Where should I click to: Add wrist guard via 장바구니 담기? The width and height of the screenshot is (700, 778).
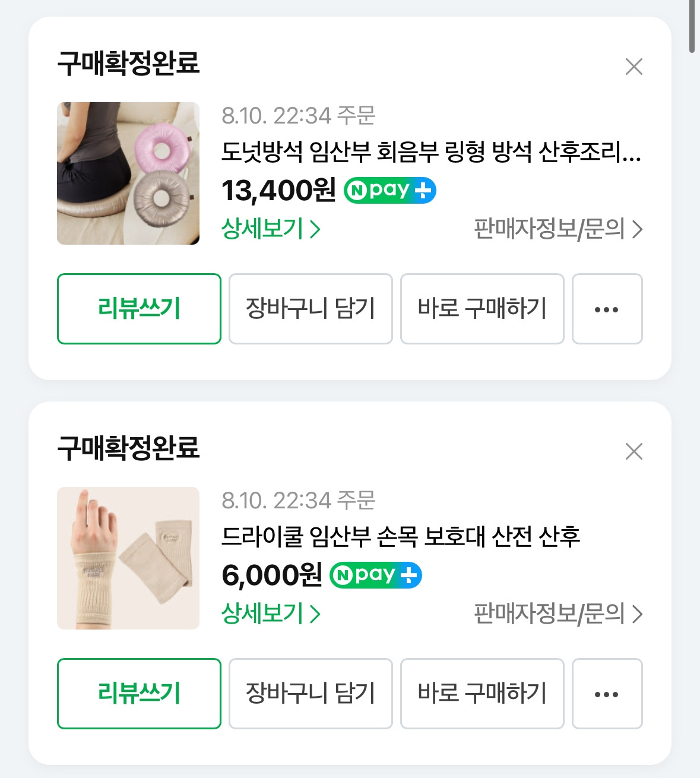(311, 694)
